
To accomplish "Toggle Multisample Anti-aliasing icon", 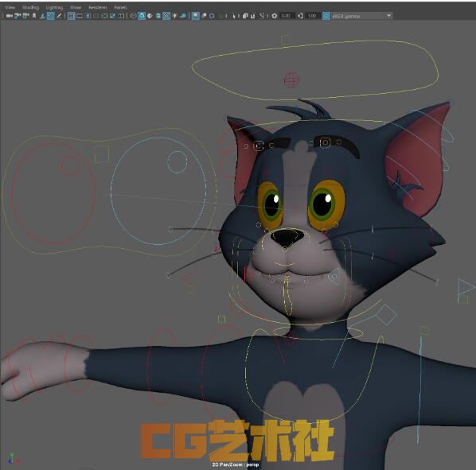I will tap(212, 16).
